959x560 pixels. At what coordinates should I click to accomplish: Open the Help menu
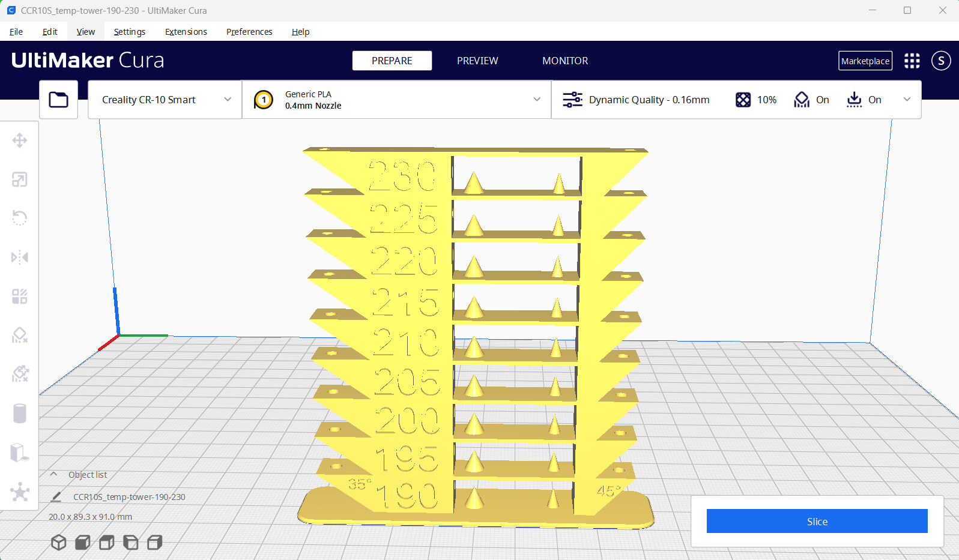(300, 32)
